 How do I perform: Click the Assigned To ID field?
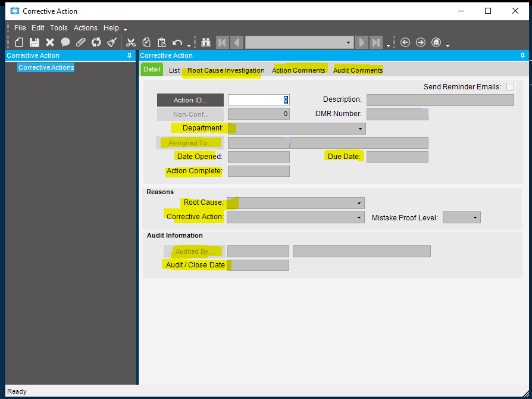258,143
